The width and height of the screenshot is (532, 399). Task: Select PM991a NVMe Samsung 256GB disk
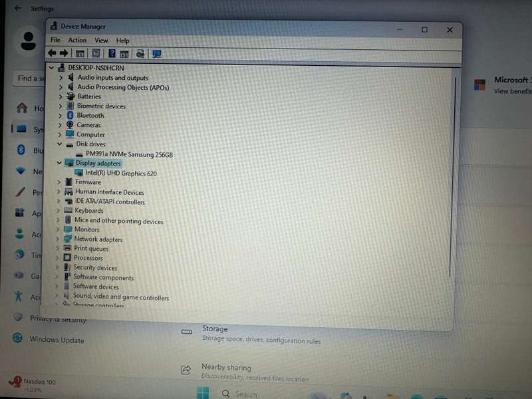129,154
